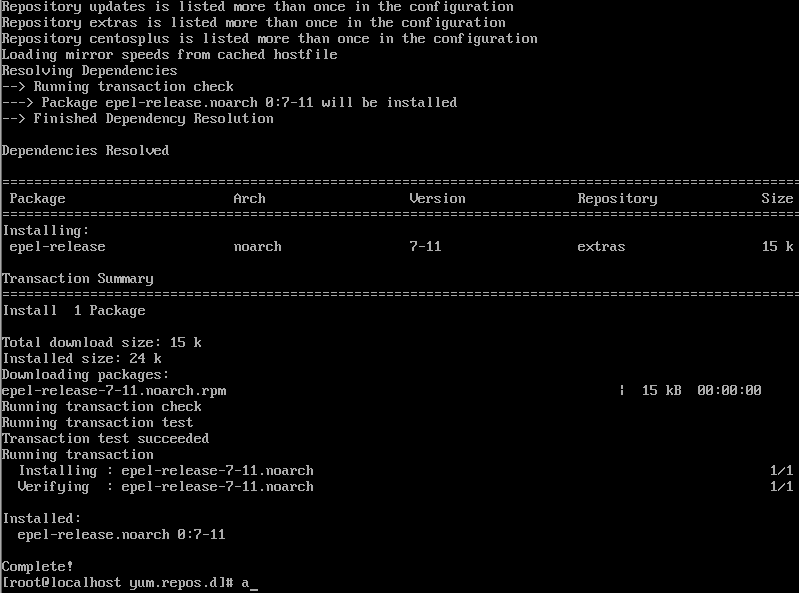
Task: Click the 'Running transaction' line
Action: click(77, 454)
